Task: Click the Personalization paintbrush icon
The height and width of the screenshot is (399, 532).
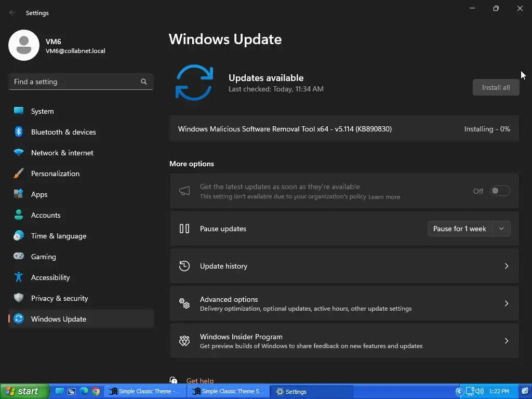Action: pos(18,174)
